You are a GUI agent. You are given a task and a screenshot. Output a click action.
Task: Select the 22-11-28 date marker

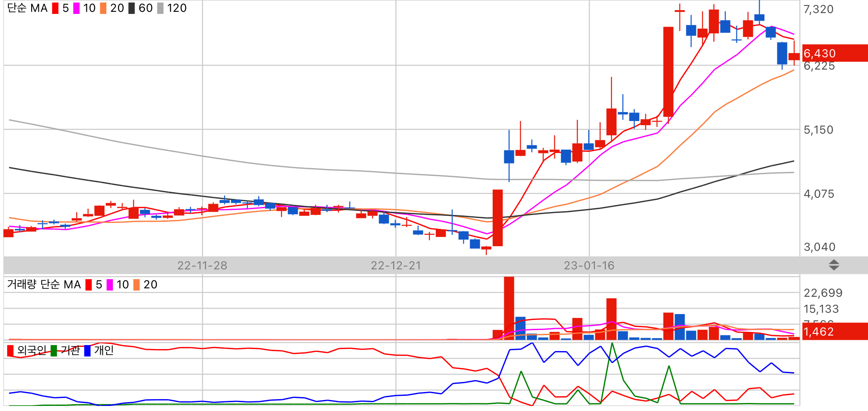coord(202,266)
